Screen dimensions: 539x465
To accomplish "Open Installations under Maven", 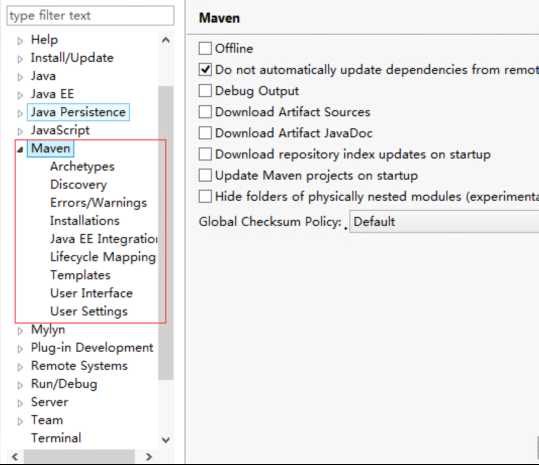I will click(x=85, y=221).
